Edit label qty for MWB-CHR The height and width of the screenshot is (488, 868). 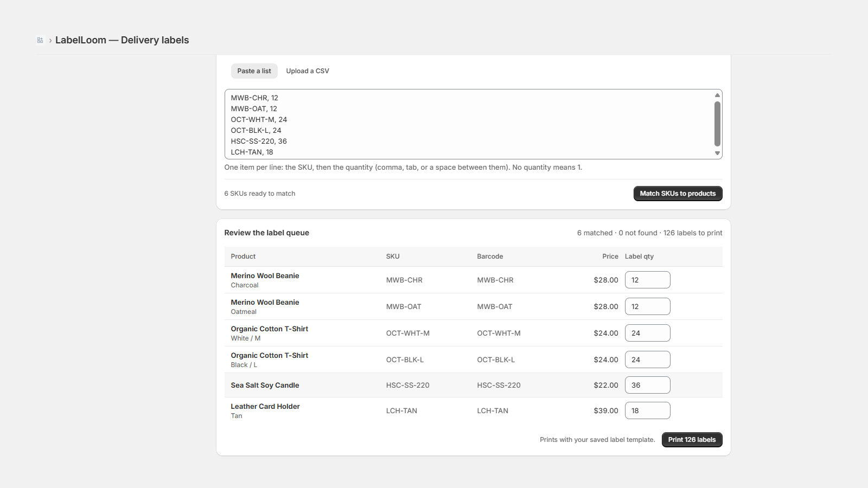click(x=647, y=280)
